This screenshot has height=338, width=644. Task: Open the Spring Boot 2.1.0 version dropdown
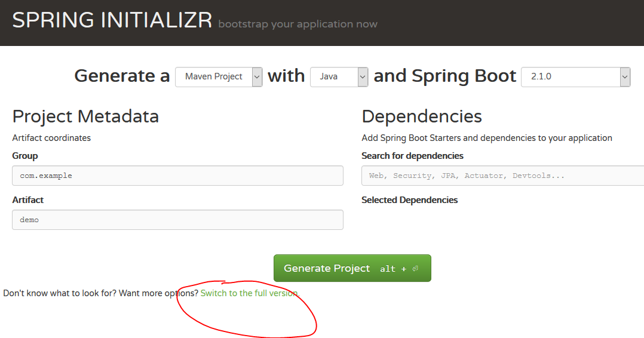(575, 77)
